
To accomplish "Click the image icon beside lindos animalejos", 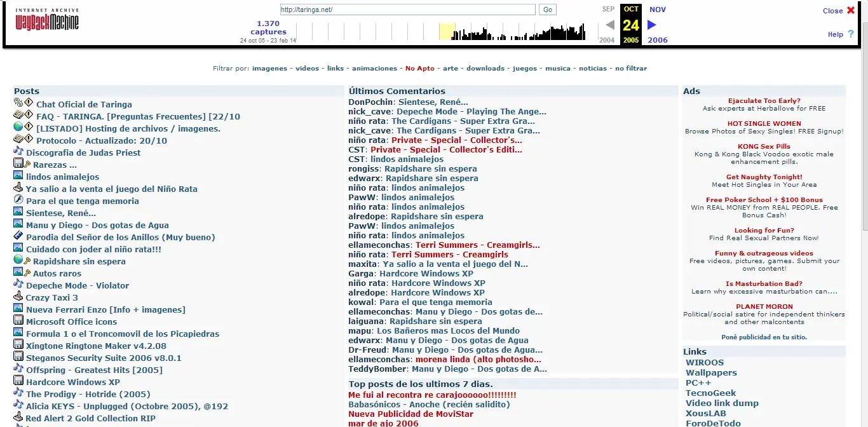I will coord(18,175).
